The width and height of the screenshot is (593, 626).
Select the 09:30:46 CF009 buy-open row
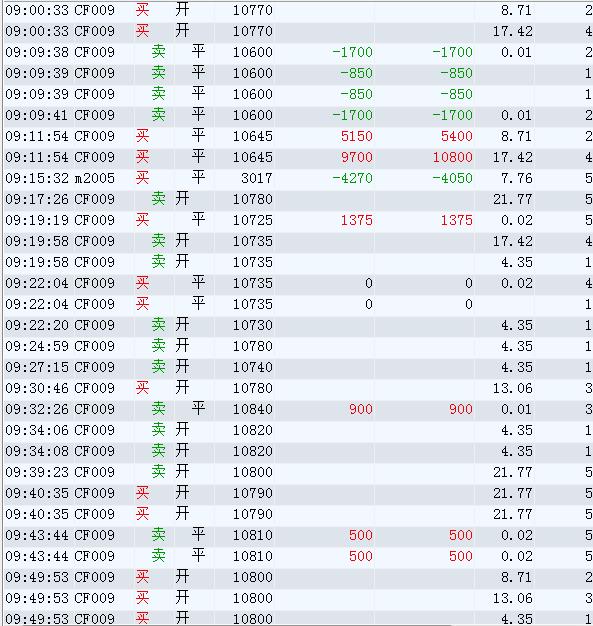298,388
